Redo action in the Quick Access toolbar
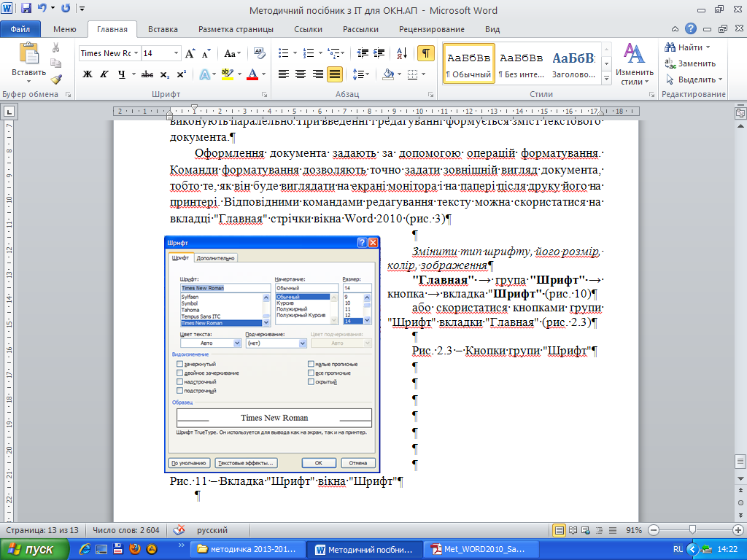The height and width of the screenshot is (560, 747). (x=66, y=8)
